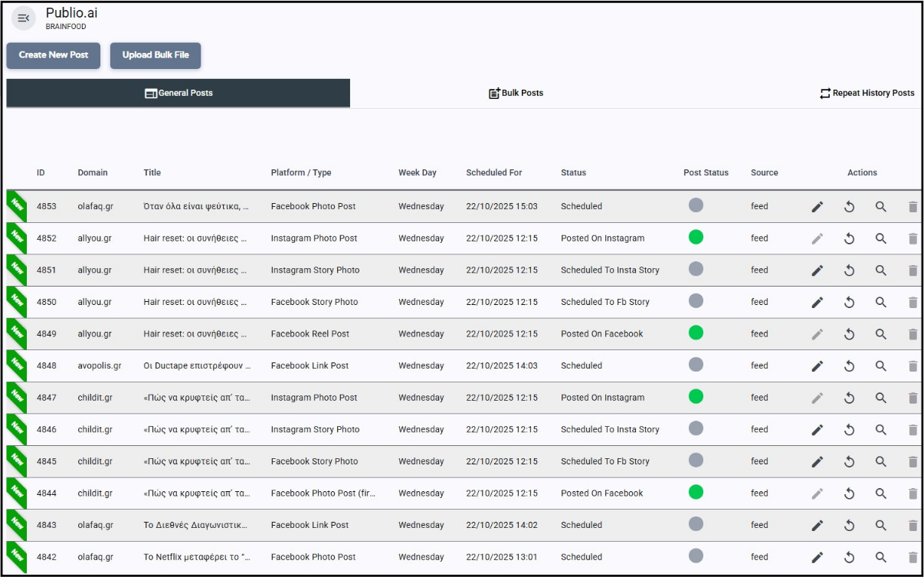Viewport: 924px width, 577px height.
Task: Delete post 4850 using trash icon
Action: [x=913, y=303]
